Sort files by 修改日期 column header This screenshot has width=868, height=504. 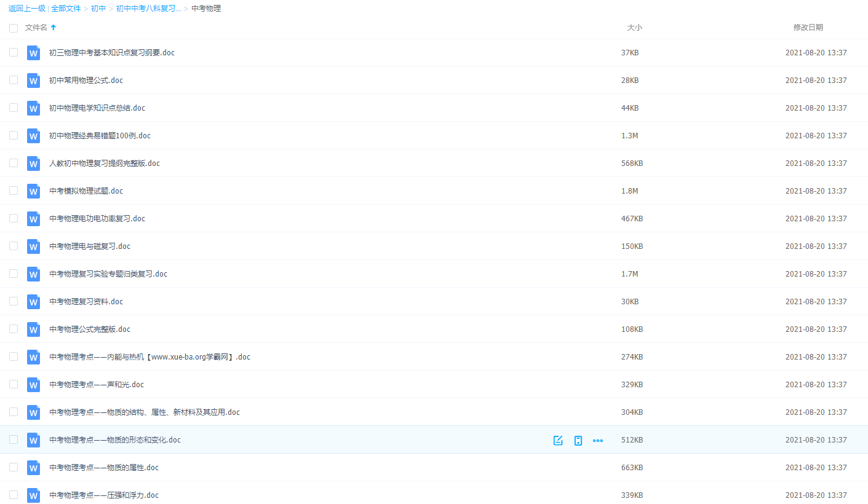pyautogui.click(x=808, y=28)
